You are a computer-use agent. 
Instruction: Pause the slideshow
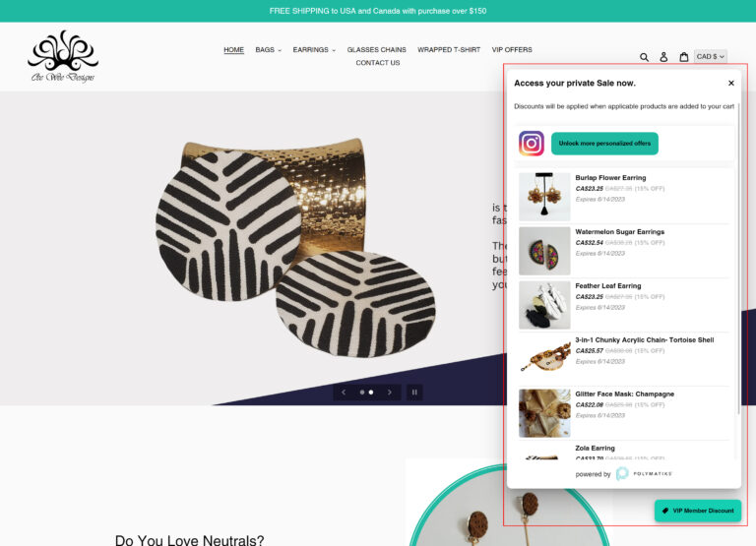(414, 393)
